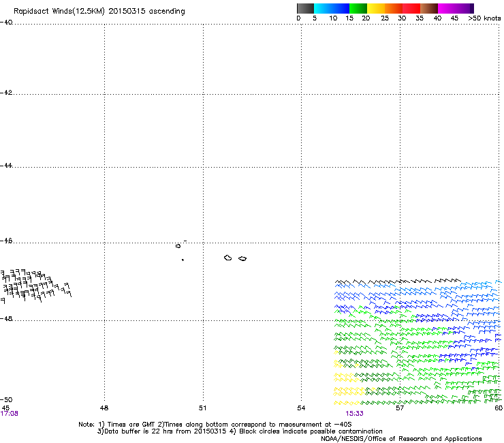The height and width of the screenshot is (443, 504).
Task: Click the yellow 20-25 knots color band
Action: coord(376,8)
